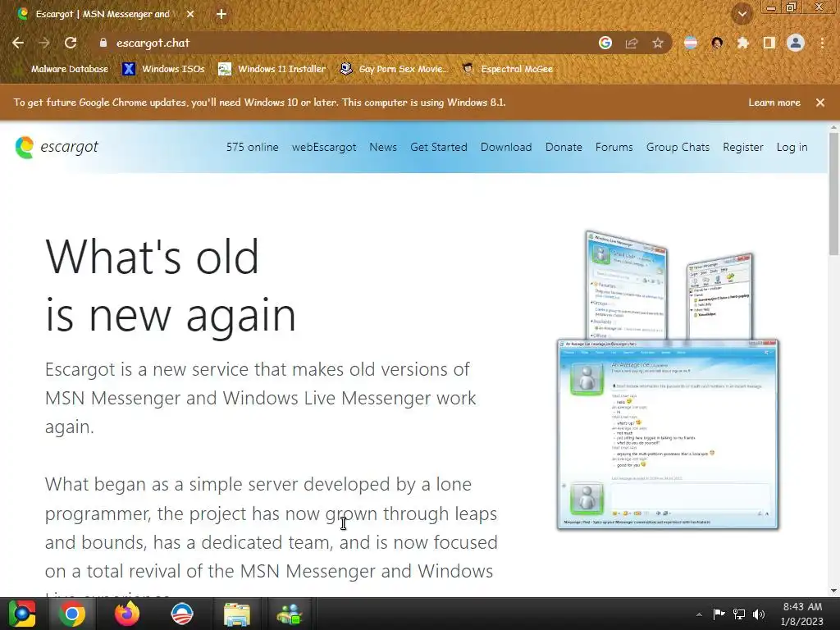
Task: Click the 575 online counter
Action: click(253, 147)
